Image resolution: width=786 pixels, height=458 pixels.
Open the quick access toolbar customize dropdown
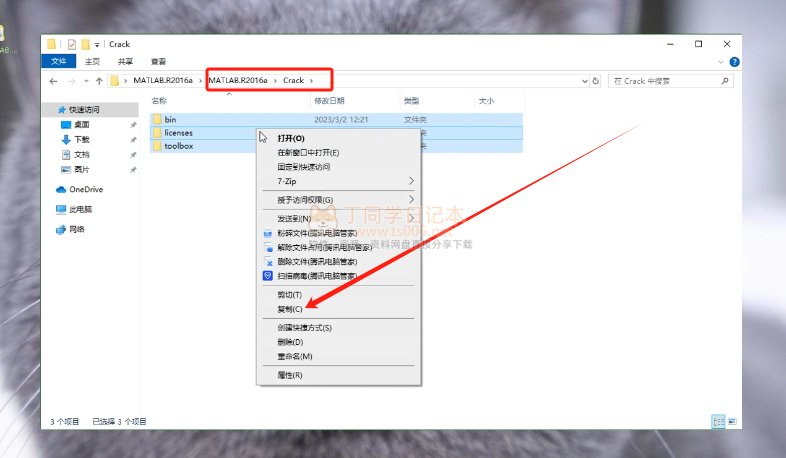click(x=97, y=45)
